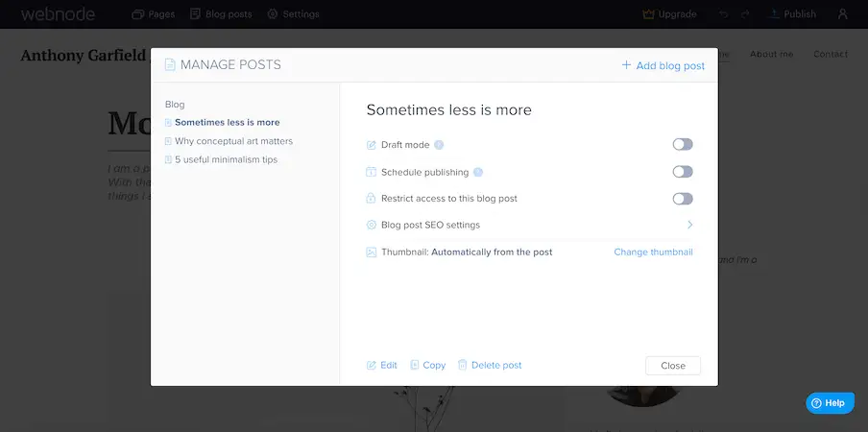Screen dimensions: 868x432
Task: Click the user account icon
Action: [x=842, y=14]
